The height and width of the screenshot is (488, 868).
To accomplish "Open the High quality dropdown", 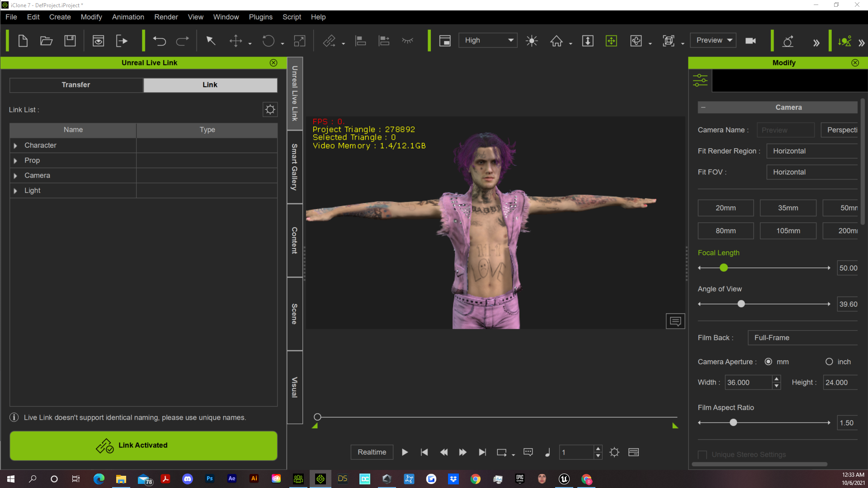I will click(x=488, y=40).
